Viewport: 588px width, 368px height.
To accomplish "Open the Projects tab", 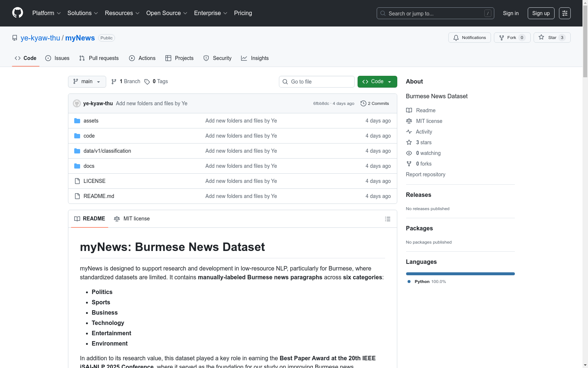I will (179, 58).
